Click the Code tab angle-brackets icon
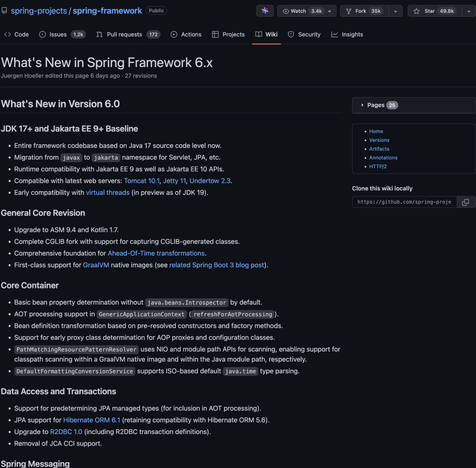Image resolution: width=476 pixels, height=468 pixels. [7, 34]
